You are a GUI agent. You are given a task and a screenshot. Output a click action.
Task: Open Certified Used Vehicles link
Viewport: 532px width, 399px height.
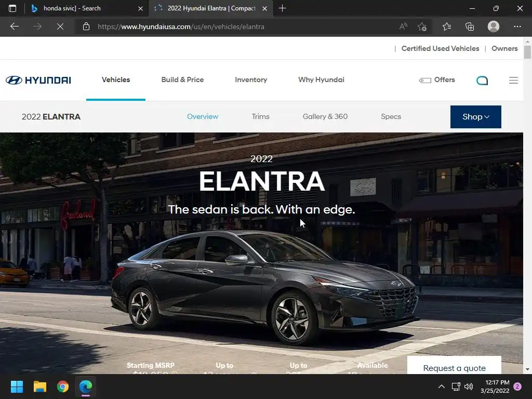pos(440,48)
